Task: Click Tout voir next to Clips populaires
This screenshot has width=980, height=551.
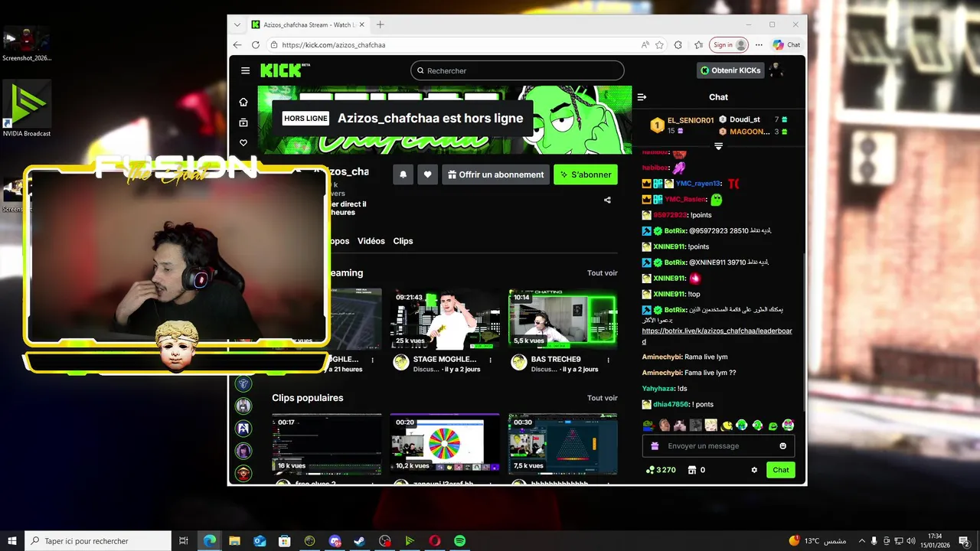Action: click(x=602, y=398)
